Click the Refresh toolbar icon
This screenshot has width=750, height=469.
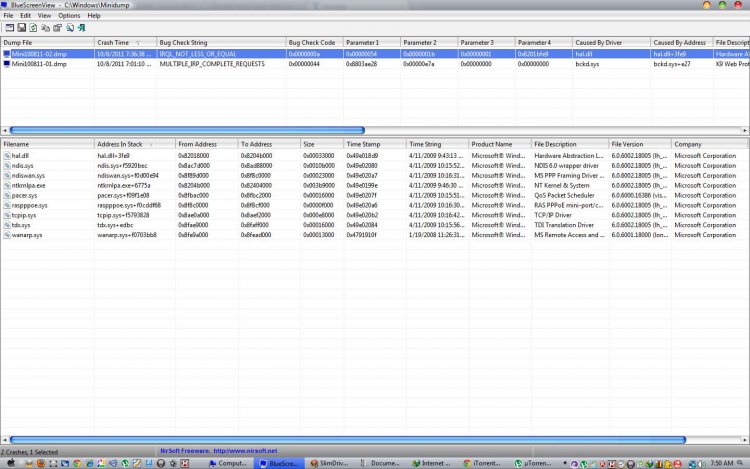pos(33,28)
